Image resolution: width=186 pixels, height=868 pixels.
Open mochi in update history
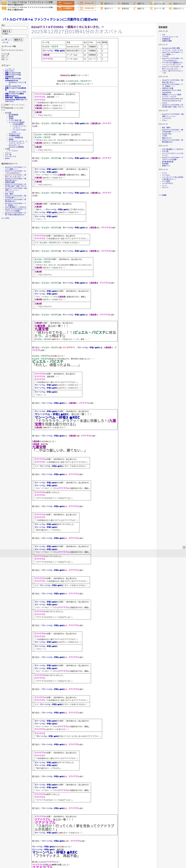164,103
